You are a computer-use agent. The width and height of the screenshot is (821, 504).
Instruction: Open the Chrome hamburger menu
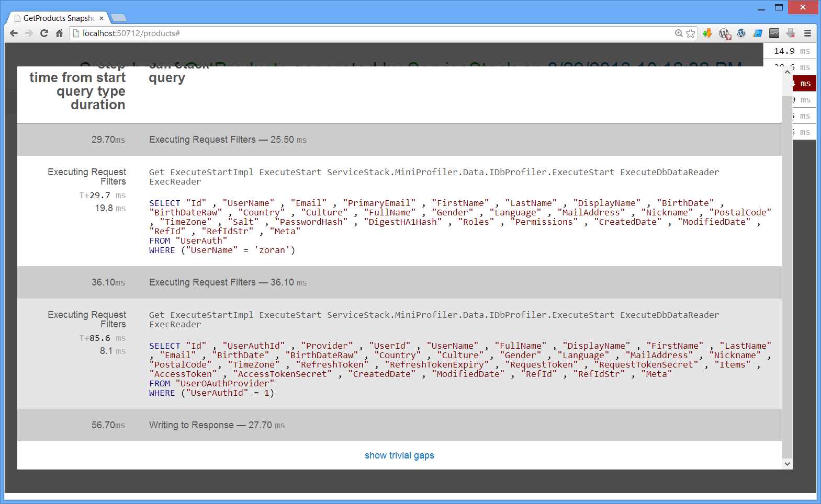807,33
